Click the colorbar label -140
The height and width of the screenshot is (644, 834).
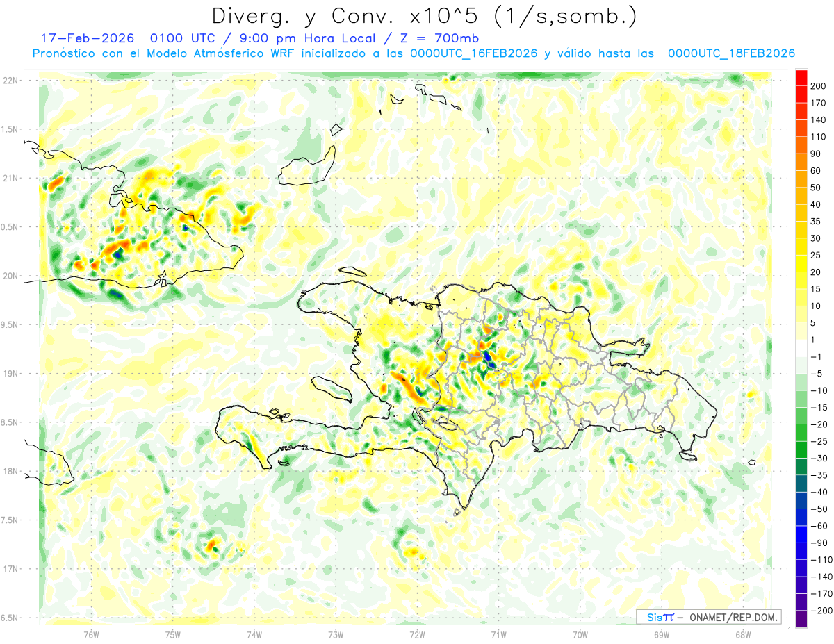[821, 577]
